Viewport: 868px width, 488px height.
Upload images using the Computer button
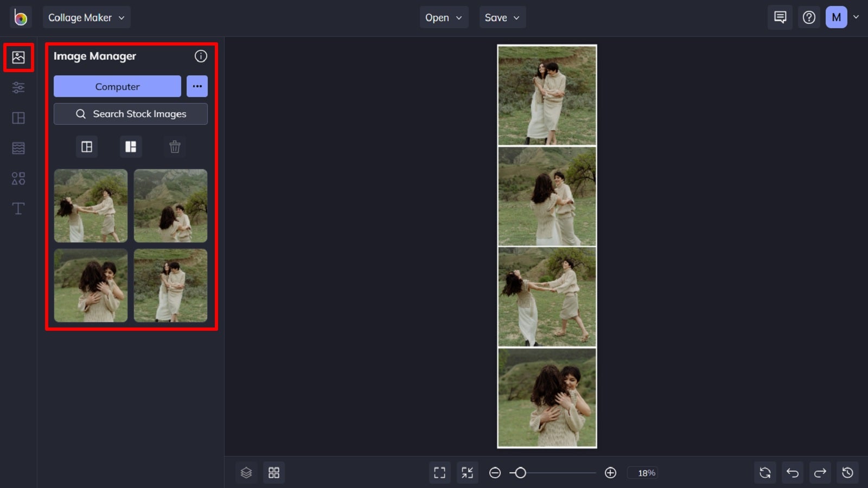(117, 86)
